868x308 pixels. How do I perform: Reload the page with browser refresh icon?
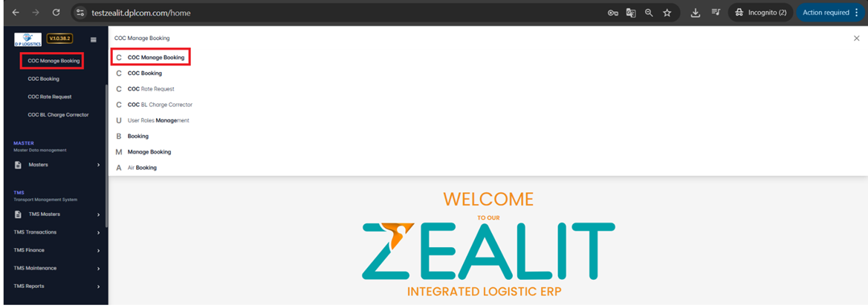click(55, 12)
